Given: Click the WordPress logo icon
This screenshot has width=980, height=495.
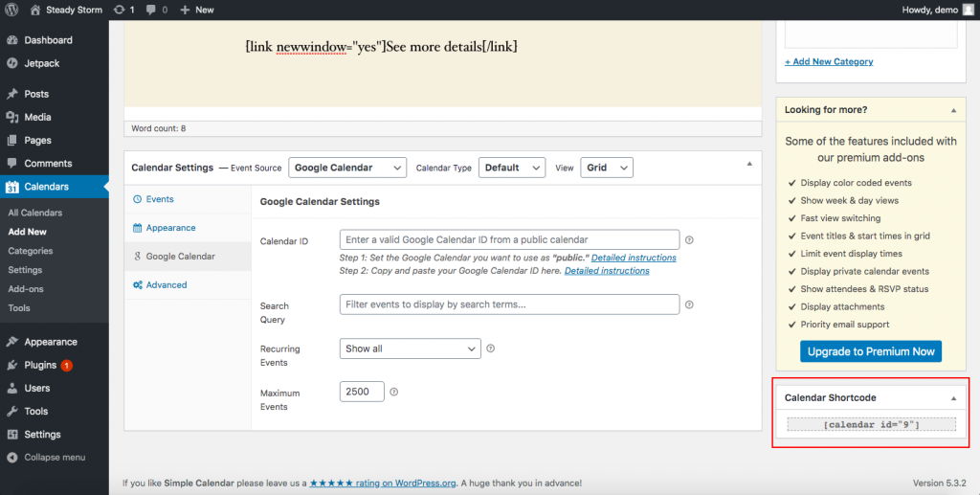Looking at the screenshot, I should tap(11, 10).
